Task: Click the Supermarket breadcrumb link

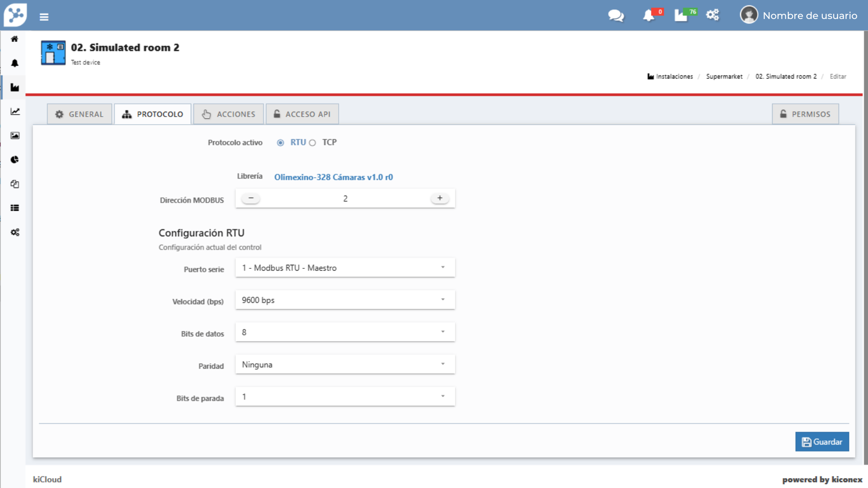Action: (724, 76)
